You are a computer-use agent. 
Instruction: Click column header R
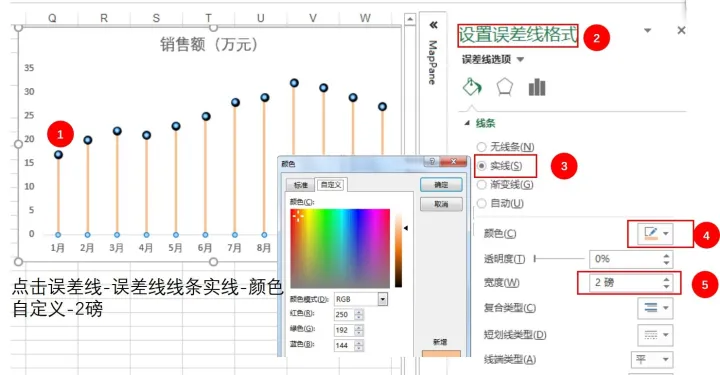(104, 18)
